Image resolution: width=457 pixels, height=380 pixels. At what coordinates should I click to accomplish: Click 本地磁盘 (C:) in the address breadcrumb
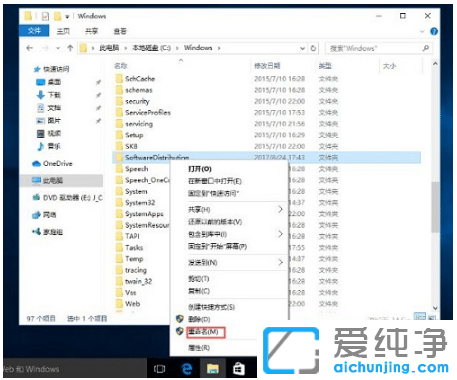pyautogui.click(x=151, y=48)
